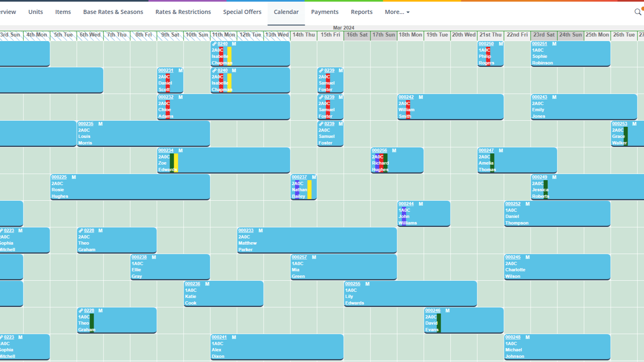The image size is (644, 362).
Task: Open booking number 000225 link
Action: (x=59, y=177)
